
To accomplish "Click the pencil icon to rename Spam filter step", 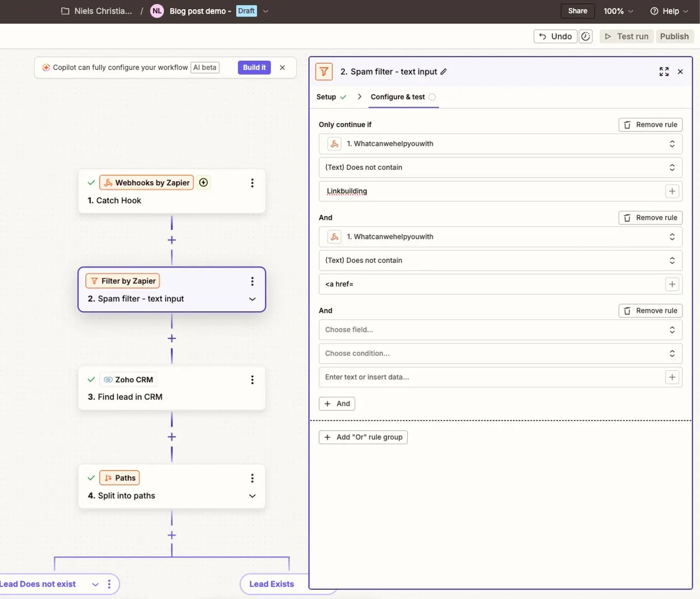I will [x=444, y=72].
